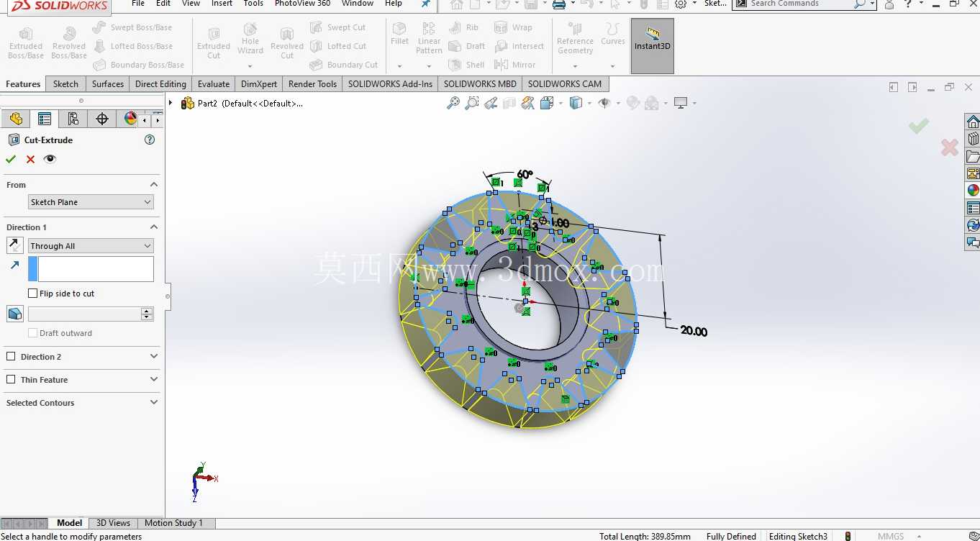The width and height of the screenshot is (980, 541).
Task: Enable the Direction 2 checkbox
Action: 11,357
